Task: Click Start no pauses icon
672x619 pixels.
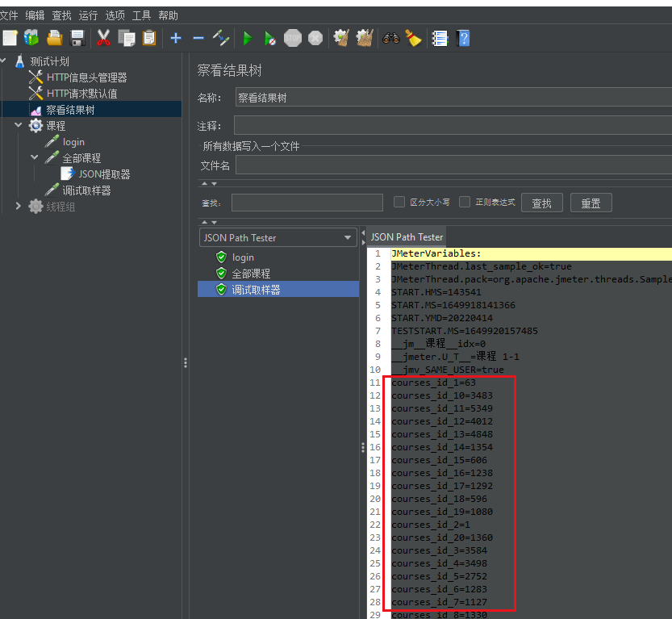Action: tap(269, 38)
